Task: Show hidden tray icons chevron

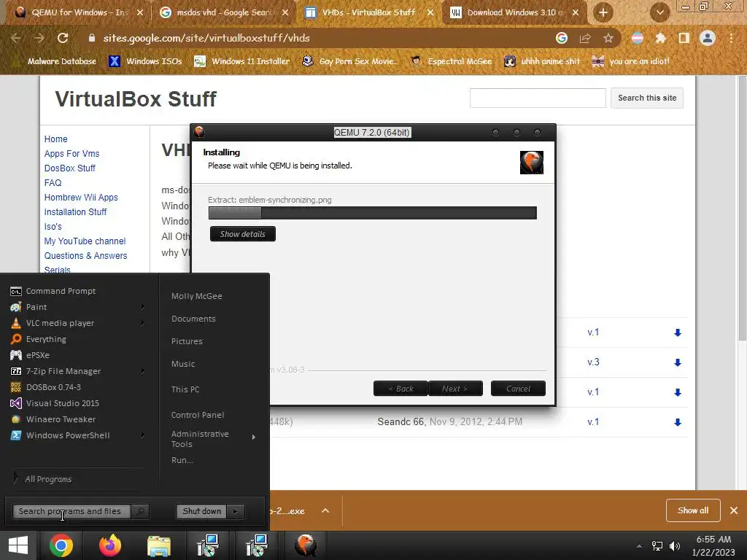Action: [639, 546]
